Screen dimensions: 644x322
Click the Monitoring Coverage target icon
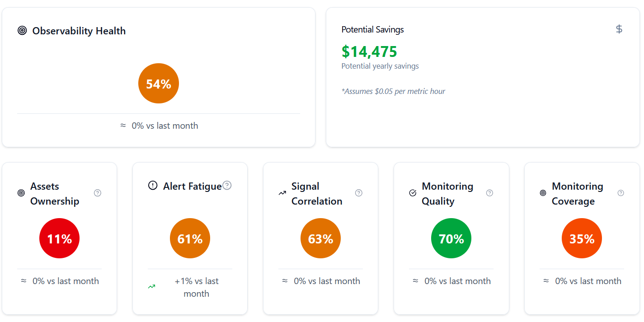point(543,193)
